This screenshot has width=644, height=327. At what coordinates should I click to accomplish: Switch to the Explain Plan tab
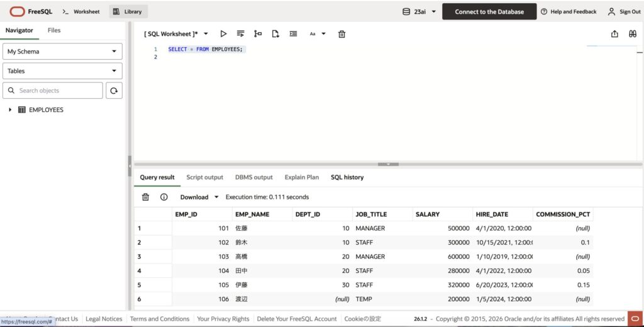tap(301, 177)
